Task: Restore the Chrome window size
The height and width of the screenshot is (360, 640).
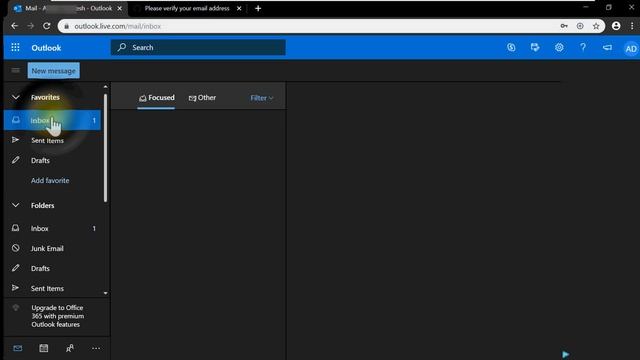Action: click(x=609, y=7)
